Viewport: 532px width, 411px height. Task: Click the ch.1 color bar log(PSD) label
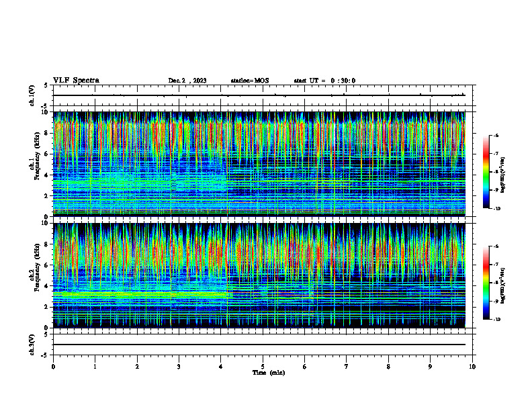(503, 175)
